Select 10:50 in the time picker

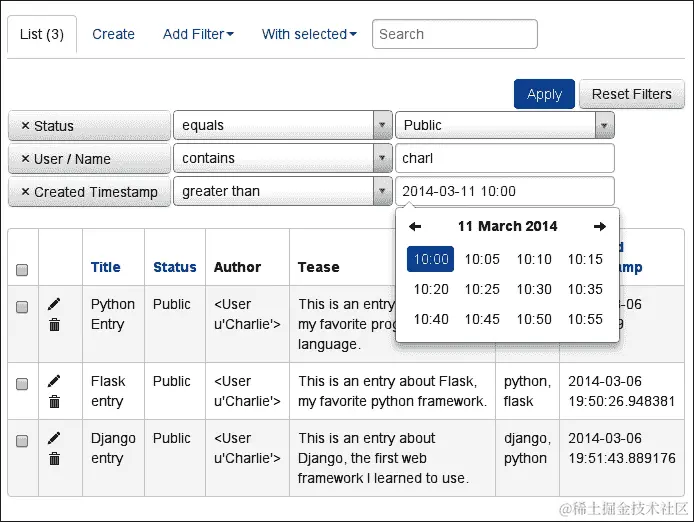click(534, 319)
